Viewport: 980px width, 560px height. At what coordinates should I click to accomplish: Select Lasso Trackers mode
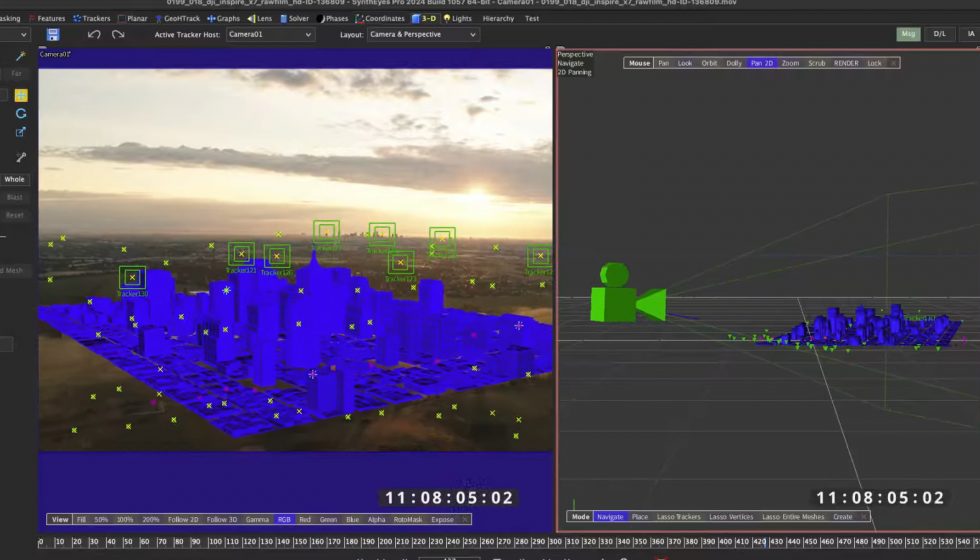pyautogui.click(x=679, y=517)
